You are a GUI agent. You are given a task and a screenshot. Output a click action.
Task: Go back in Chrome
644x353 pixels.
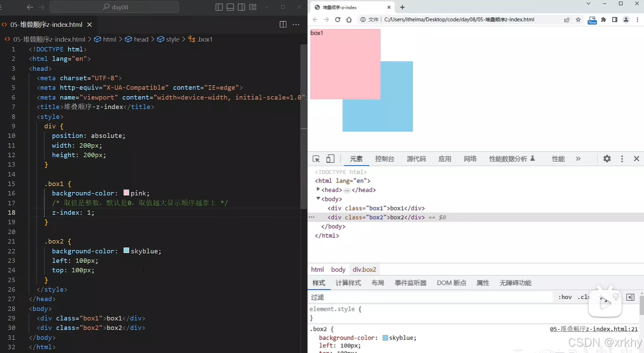click(x=315, y=20)
